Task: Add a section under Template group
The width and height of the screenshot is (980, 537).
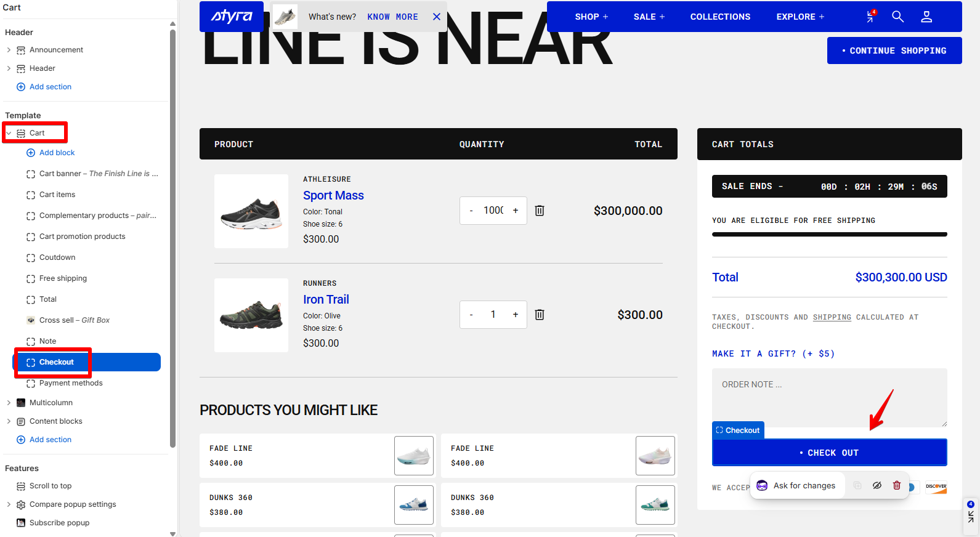Action: point(44,440)
